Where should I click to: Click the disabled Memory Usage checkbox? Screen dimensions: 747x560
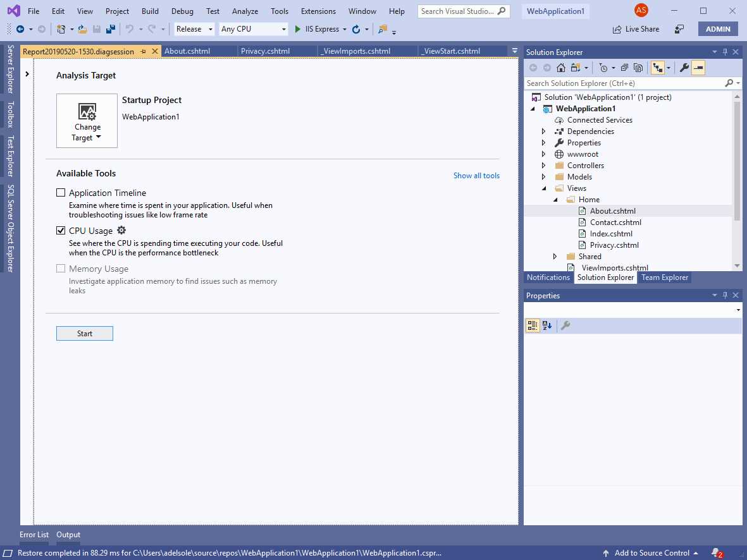61,268
